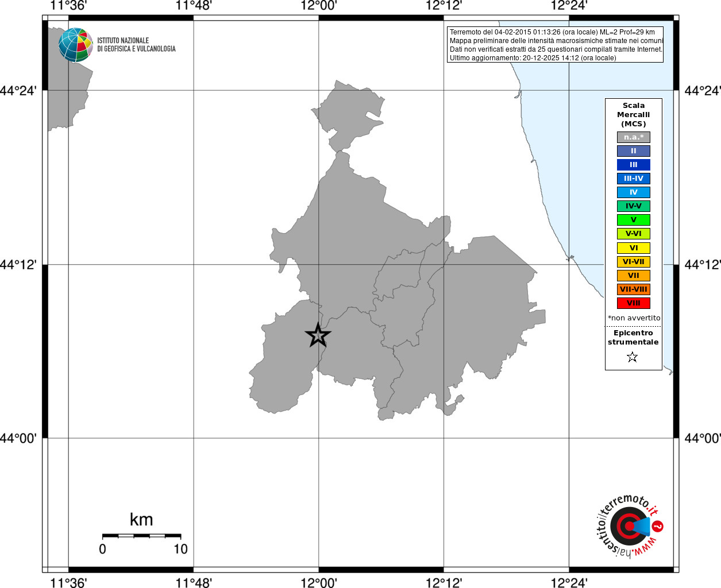Viewport: 721px width, 588px height.
Task: Select the VII orange legend swatch
Action: point(634,276)
